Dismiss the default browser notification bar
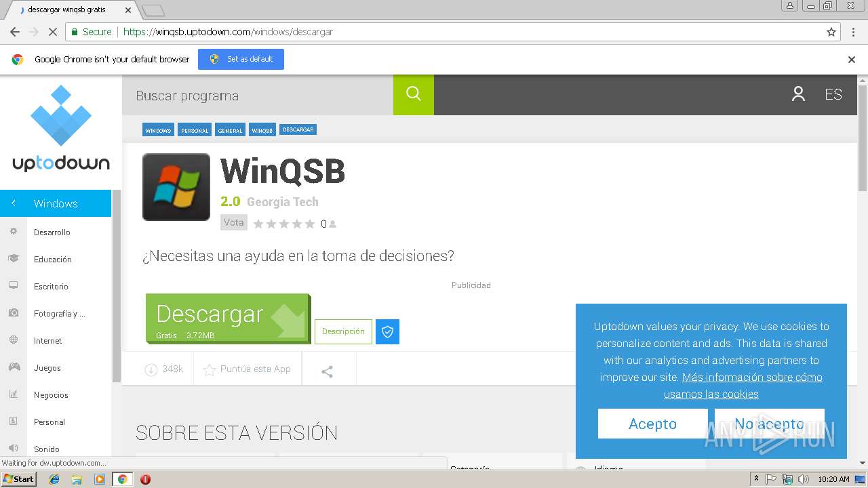Screen dimensions: 868x488 tap(852, 60)
